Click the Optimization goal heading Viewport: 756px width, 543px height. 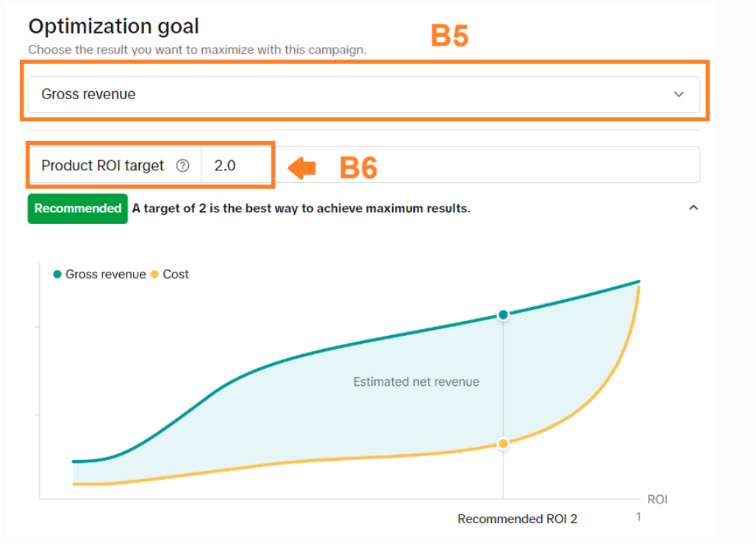(x=113, y=27)
